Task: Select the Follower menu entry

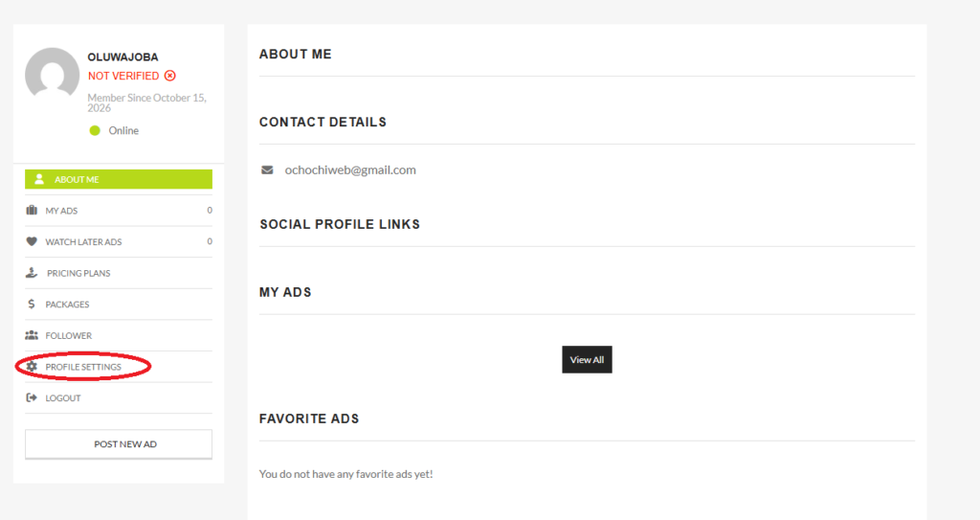Action: 119,335
